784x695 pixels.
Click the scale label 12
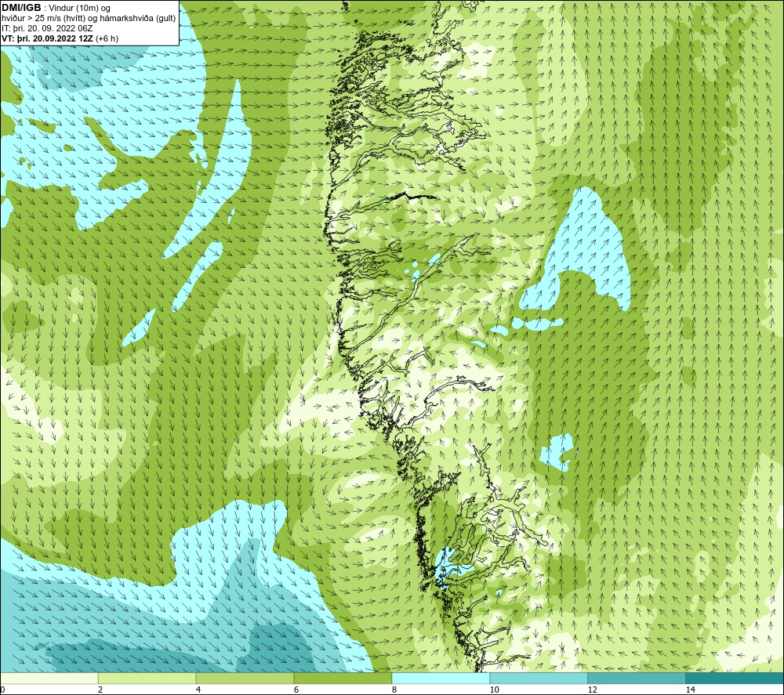pos(592,690)
